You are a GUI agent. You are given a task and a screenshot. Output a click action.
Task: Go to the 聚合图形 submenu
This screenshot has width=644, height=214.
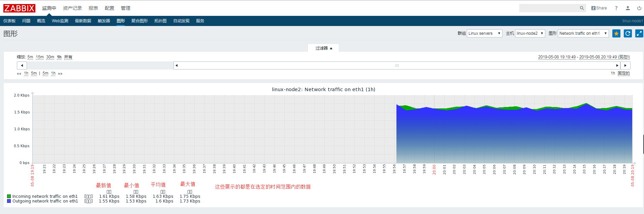(x=139, y=21)
